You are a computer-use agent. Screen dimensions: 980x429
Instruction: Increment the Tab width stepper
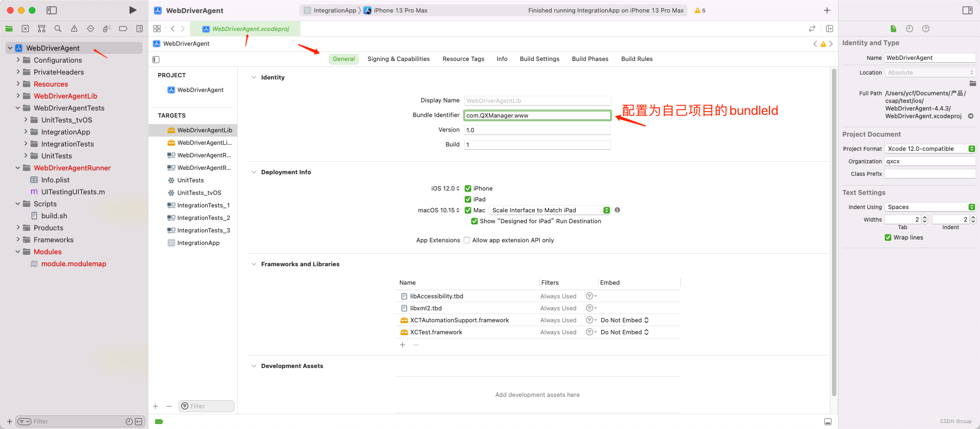click(x=924, y=217)
